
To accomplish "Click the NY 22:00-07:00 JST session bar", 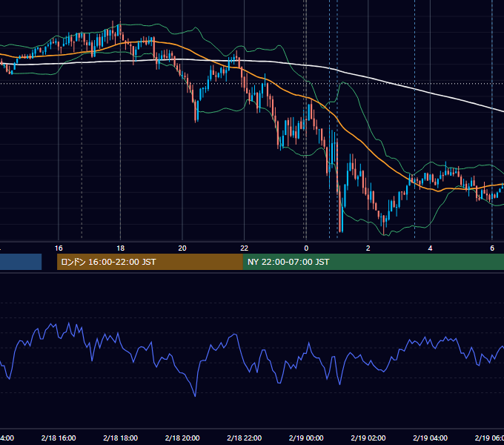I will (373, 262).
